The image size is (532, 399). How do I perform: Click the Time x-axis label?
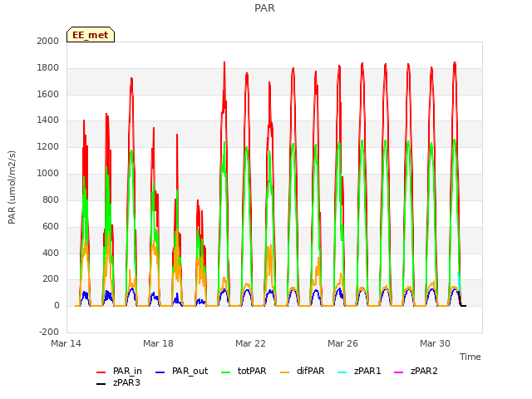click(x=470, y=357)
